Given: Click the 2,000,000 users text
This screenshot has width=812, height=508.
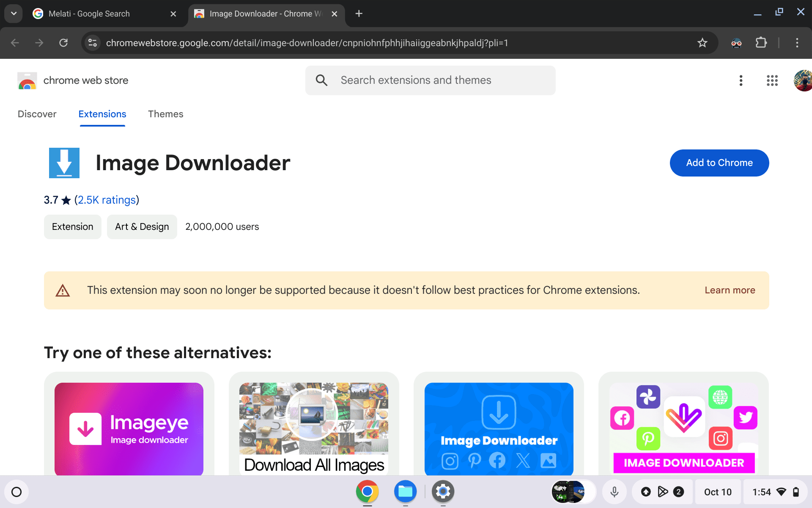Looking at the screenshot, I should (x=222, y=227).
